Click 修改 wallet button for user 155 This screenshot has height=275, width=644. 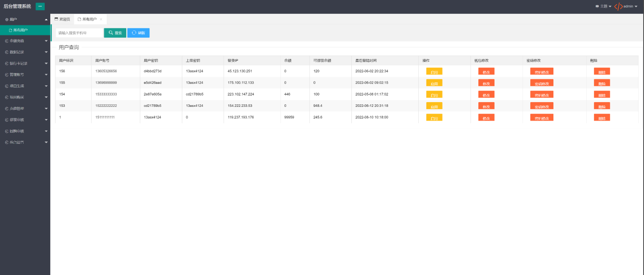pyautogui.click(x=486, y=84)
